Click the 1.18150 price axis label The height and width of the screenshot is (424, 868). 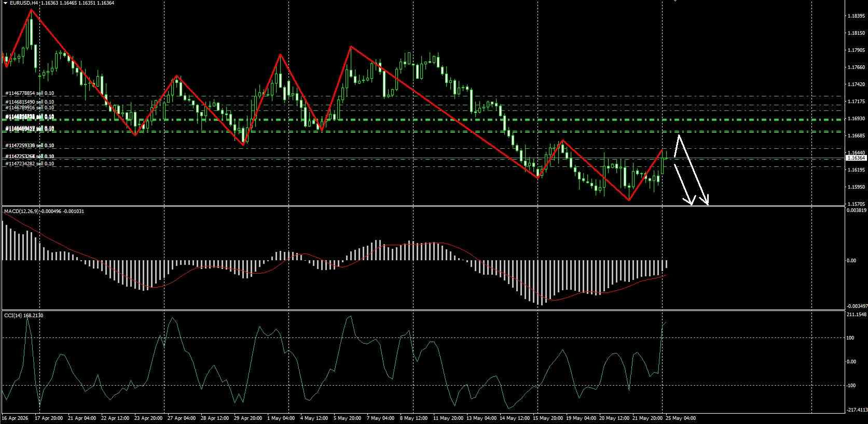point(856,33)
